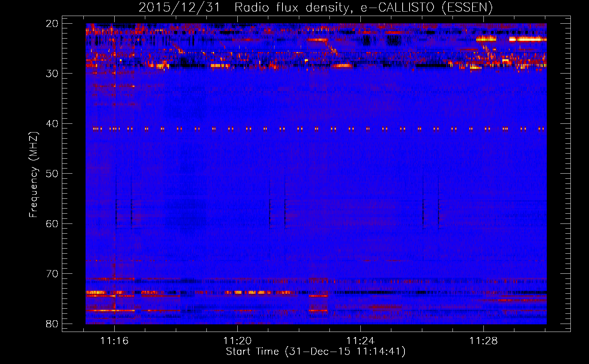Click the plot title with date 2015/12/31
Viewport: 589px width, 364px height.
316,7
